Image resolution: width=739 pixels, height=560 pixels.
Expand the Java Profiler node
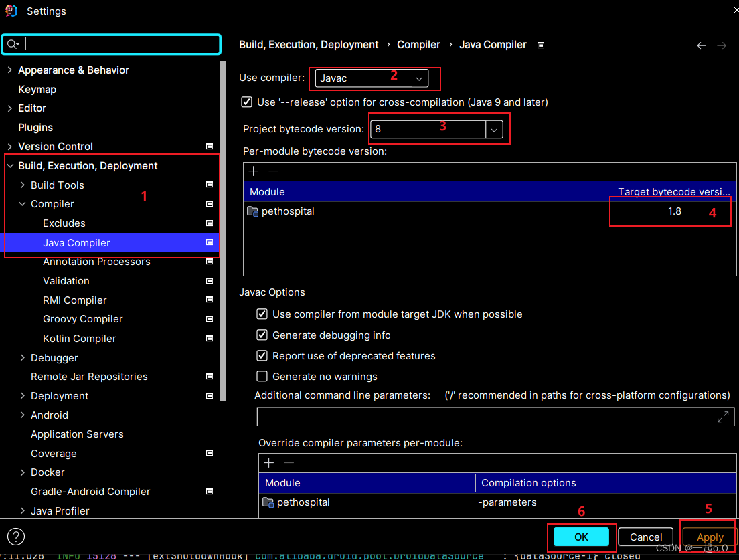[22, 511]
